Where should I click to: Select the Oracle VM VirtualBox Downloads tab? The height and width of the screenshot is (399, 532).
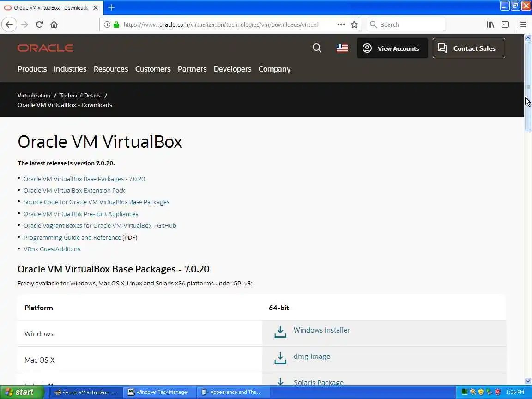click(x=51, y=7)
